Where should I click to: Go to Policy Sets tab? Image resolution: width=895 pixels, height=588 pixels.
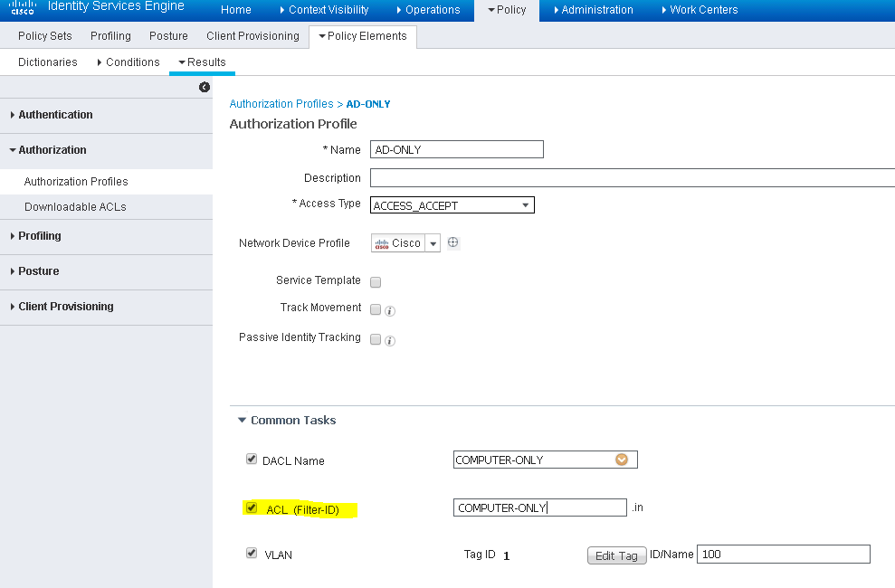pos(45,36)
